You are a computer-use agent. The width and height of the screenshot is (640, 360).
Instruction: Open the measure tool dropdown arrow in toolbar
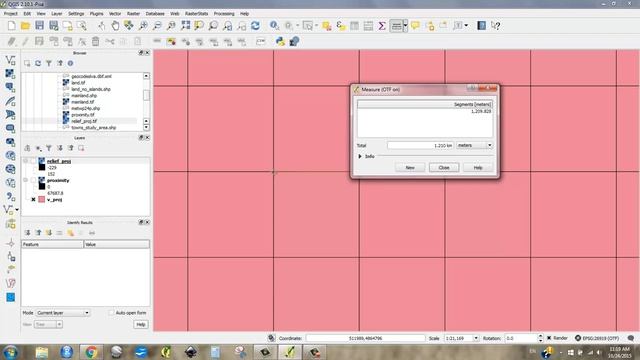point(405,26)
